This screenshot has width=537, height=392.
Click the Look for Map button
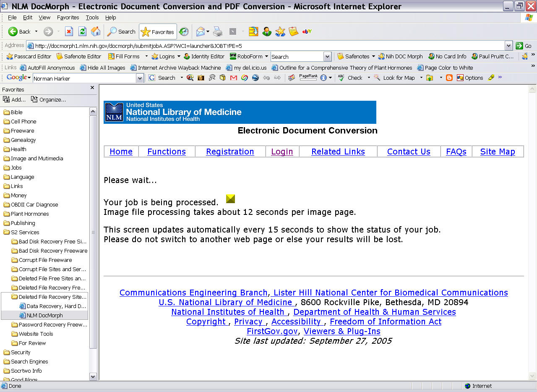pos(394,78)
